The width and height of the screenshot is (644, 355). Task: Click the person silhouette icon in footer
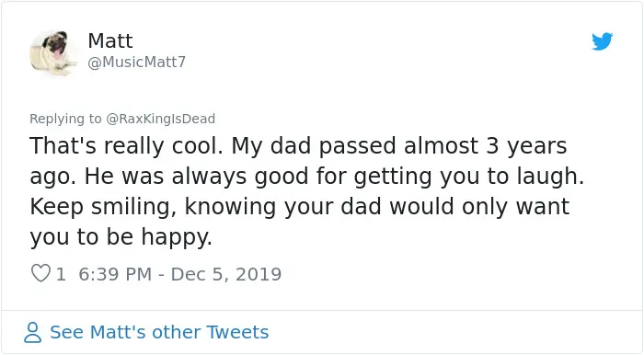pyautogui.click(x=32, y=332)
